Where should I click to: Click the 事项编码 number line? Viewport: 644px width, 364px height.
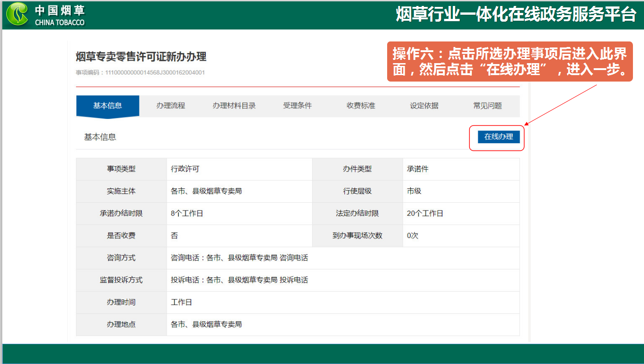(140, 72)
